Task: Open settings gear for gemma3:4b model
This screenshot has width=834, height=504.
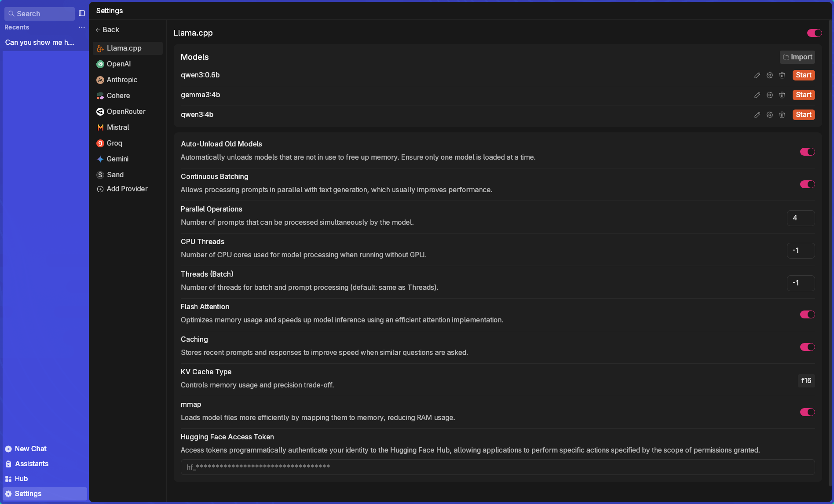Action: tap(769, 95)
